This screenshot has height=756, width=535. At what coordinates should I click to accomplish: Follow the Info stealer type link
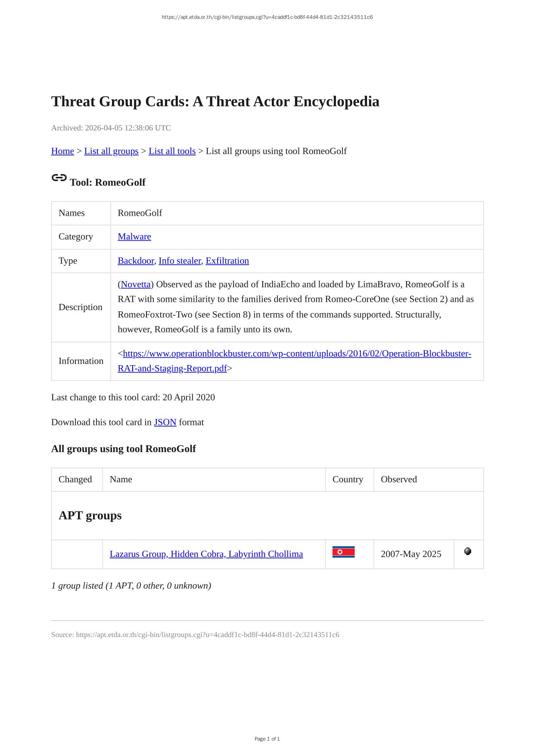(x=180, y=261)
